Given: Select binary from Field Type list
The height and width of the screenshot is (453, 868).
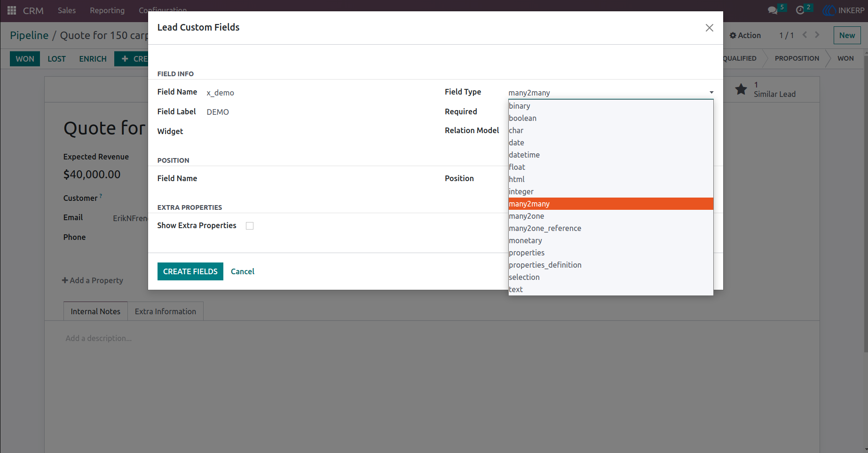Looking at the screenshot, I should coord(611,106).
